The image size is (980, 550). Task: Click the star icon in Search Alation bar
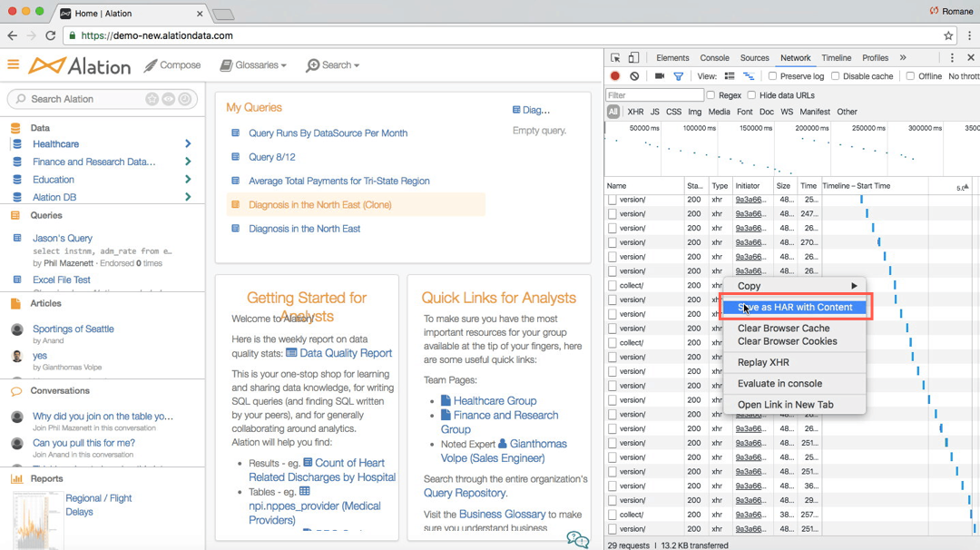point(152,99)
